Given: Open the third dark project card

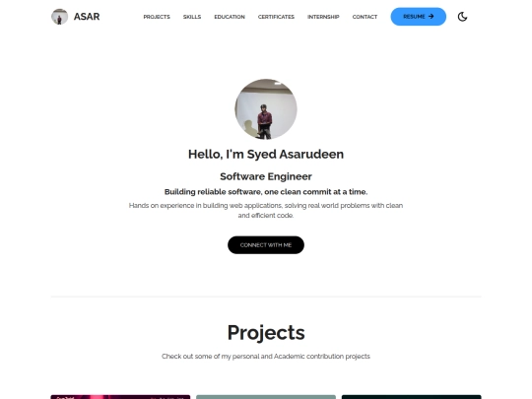Looking at the screenshot, I should point(411,397).
